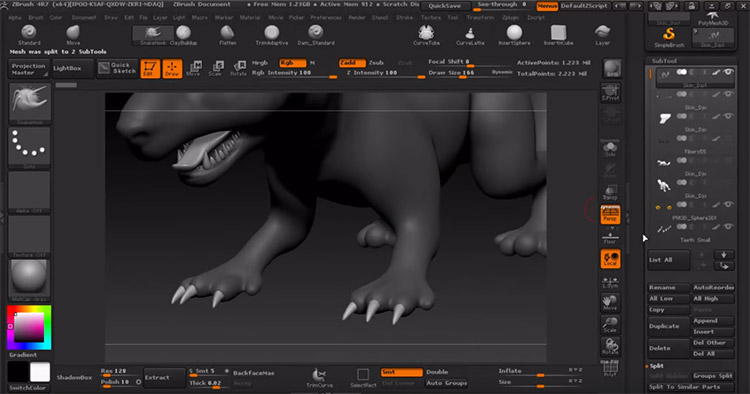Click the TrimAdaptive brush icon
The height and width of the screenshot is (394, 750).
pos(272,35)
